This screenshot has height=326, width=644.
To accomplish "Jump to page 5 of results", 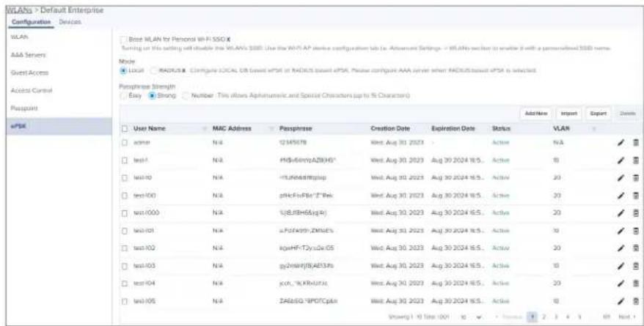I will pyautogui.click(x=579, y=317).
